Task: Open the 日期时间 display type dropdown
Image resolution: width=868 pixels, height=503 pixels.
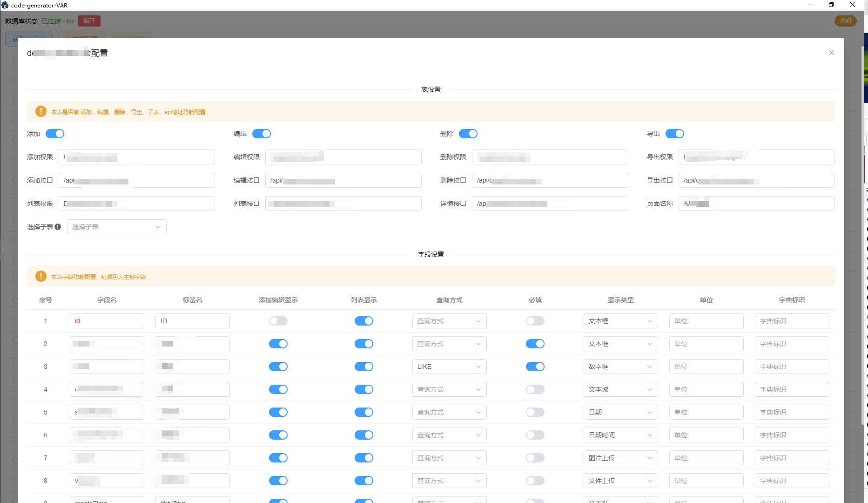Action: (x=621, y=435)
